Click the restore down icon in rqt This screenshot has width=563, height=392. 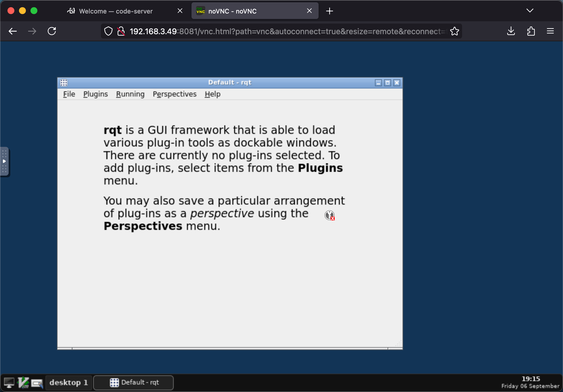[x=387, y=82]
